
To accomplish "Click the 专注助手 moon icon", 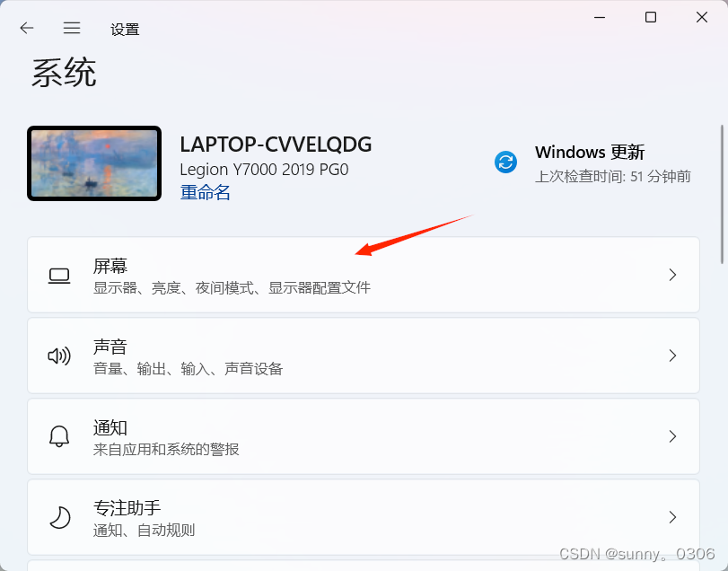I will (x=58, y=517).
